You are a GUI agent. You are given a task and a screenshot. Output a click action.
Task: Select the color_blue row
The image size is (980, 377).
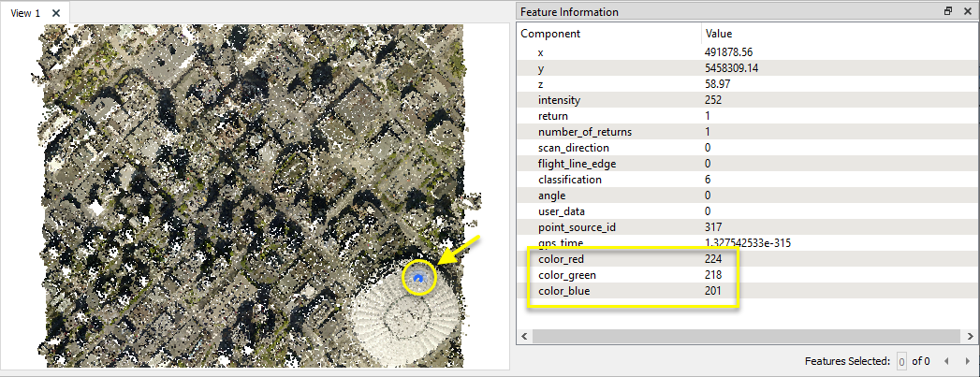point(563,291)
